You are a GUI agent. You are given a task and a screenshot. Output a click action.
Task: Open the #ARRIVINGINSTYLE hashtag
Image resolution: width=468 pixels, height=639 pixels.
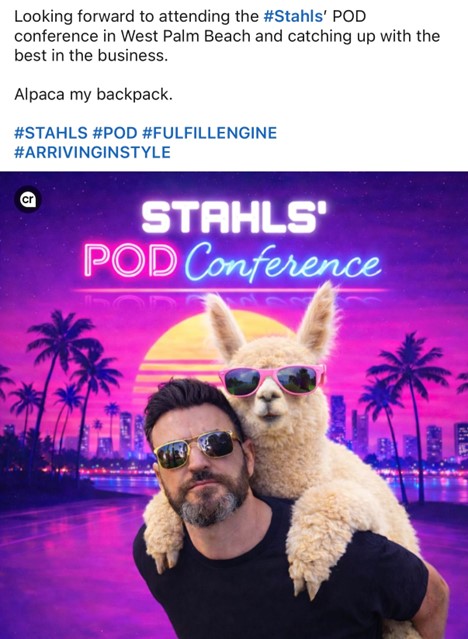[x=93, y=152]
